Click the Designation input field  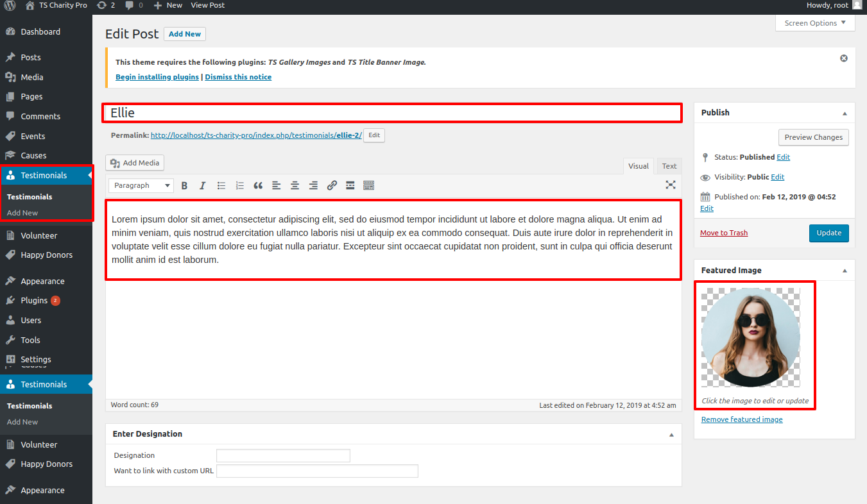pos(283,456)
